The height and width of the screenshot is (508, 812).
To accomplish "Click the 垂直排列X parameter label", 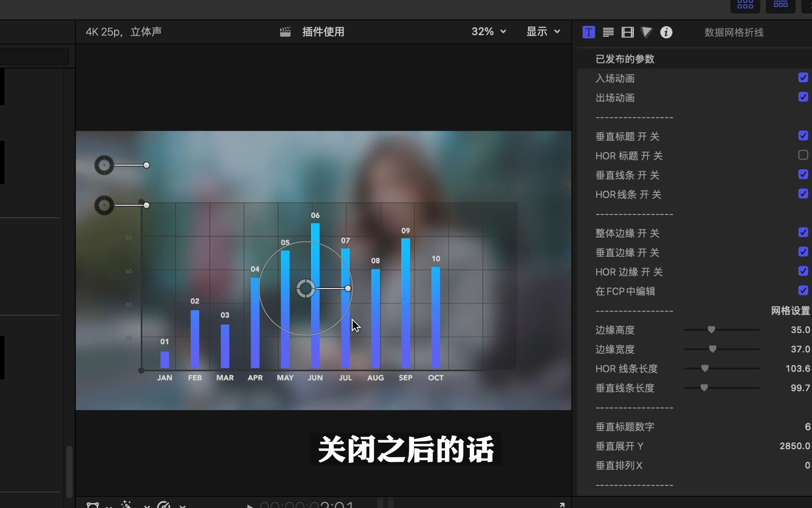I will (x=619, y=465).
